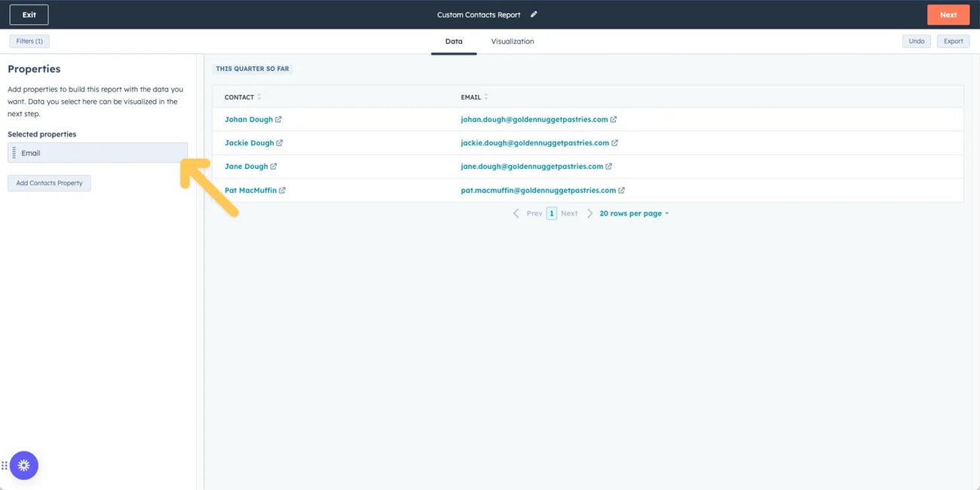Click the Export button

pyautogui.click(x=953, y=41)
